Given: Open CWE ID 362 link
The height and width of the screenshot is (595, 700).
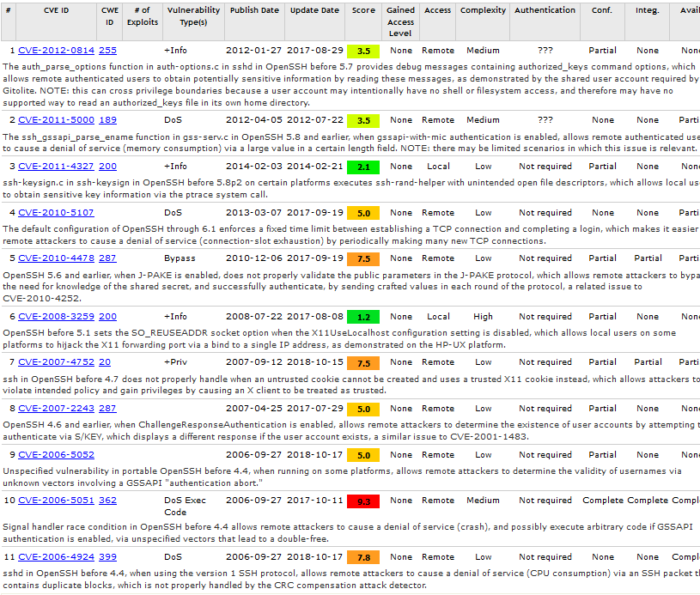Looking at the screenshot, I should click(x=107, y=501).
